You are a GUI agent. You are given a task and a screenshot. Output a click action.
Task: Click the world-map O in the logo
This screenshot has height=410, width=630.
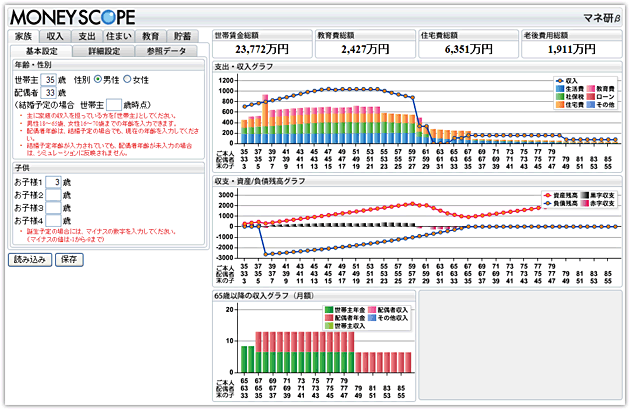pos(109,17)
